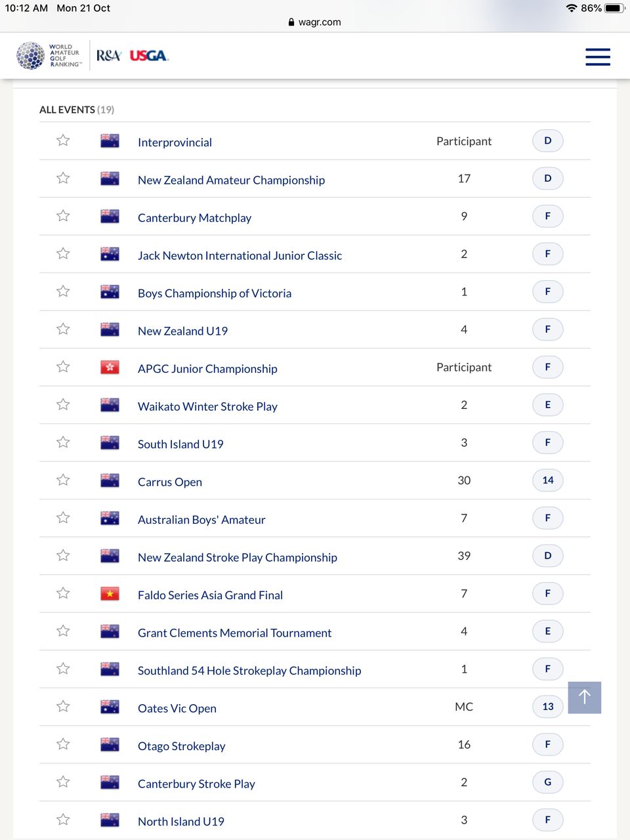Open the Interprovincial event link

tap(175, 142)
